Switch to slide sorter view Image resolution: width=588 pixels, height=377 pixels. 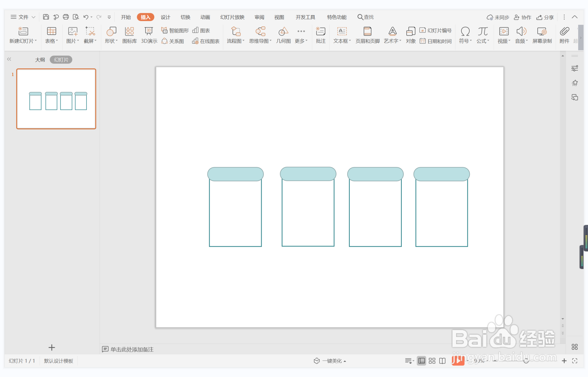(x=432, y=361)
